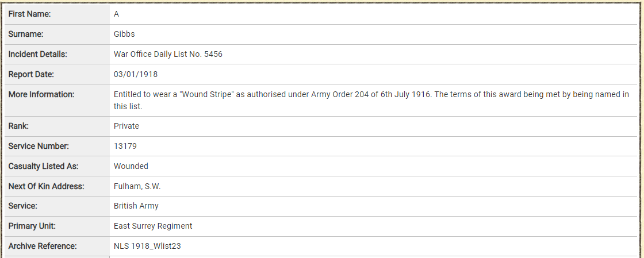Click East Surrey Regiment unit text

tap(153, 226)
